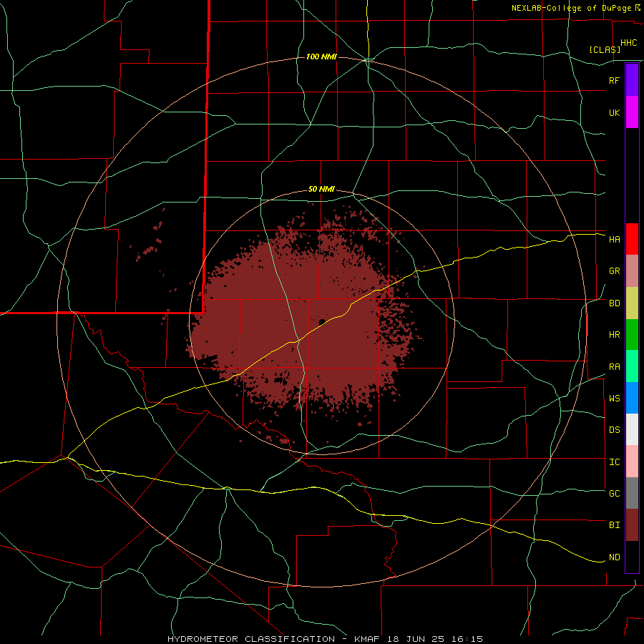The height and width of the screenshot is (644, 644).
Task: Click the HHC product label
Action: [x=628, y=43]
